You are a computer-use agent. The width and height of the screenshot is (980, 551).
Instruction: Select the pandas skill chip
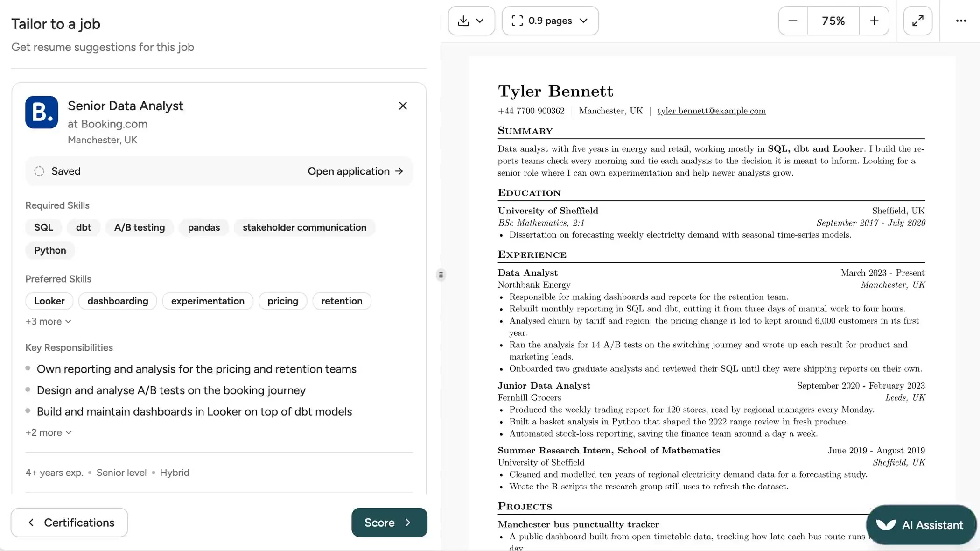(x=204, y=227)
